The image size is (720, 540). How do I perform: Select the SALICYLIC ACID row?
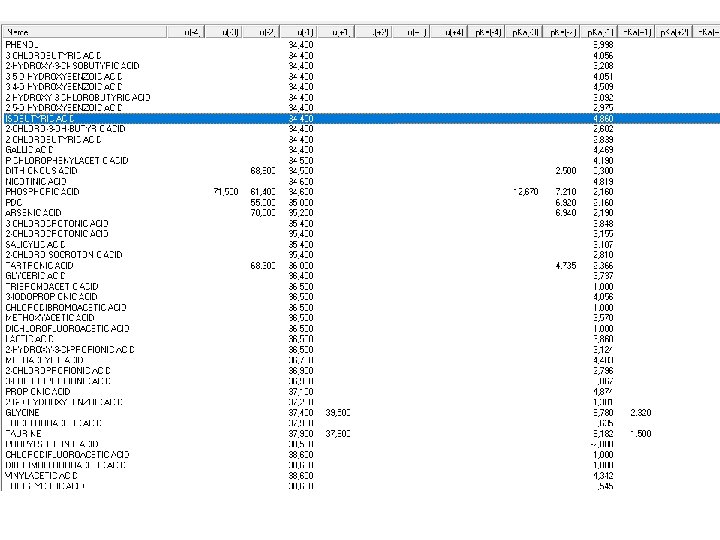coord(362,244)
